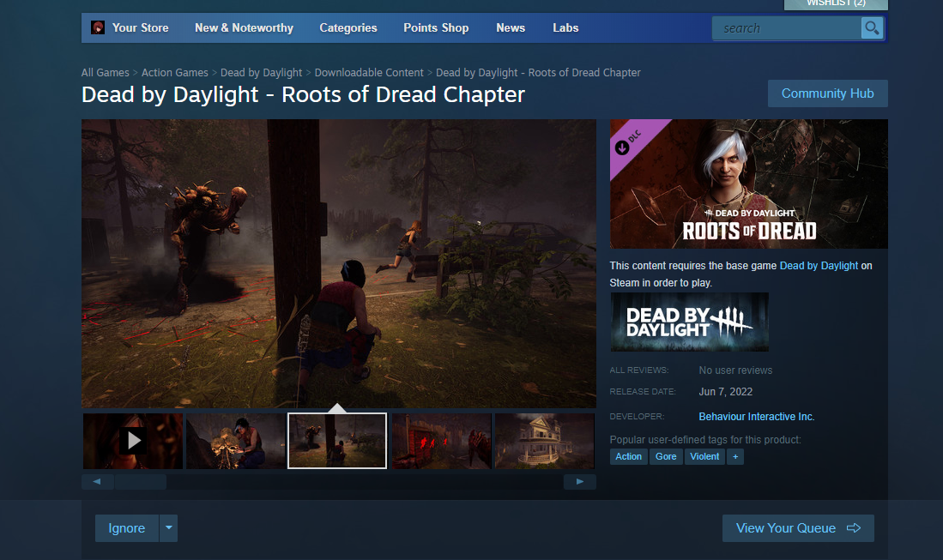Click in the store search field
The height and width of the screenshot is (560, 943).
[x=787, y=28]
